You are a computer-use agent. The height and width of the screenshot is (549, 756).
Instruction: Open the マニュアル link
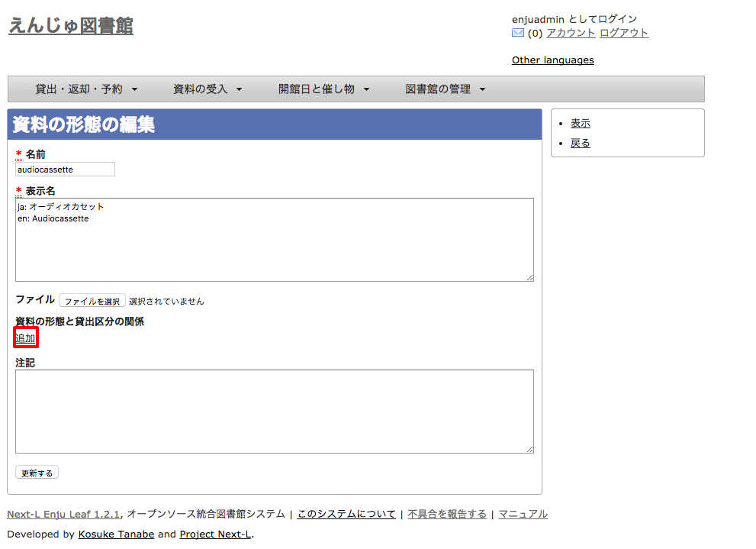pos(523,515)
